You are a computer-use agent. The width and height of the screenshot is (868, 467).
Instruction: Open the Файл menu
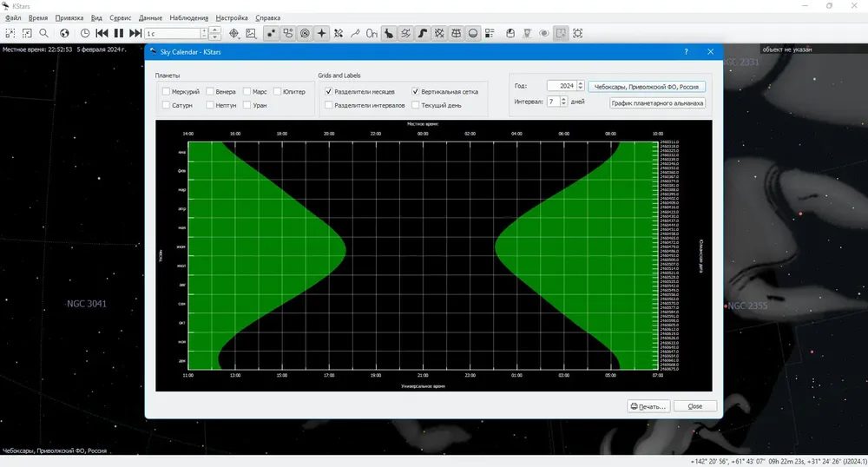pyautogui.click(x=13, y=17)
